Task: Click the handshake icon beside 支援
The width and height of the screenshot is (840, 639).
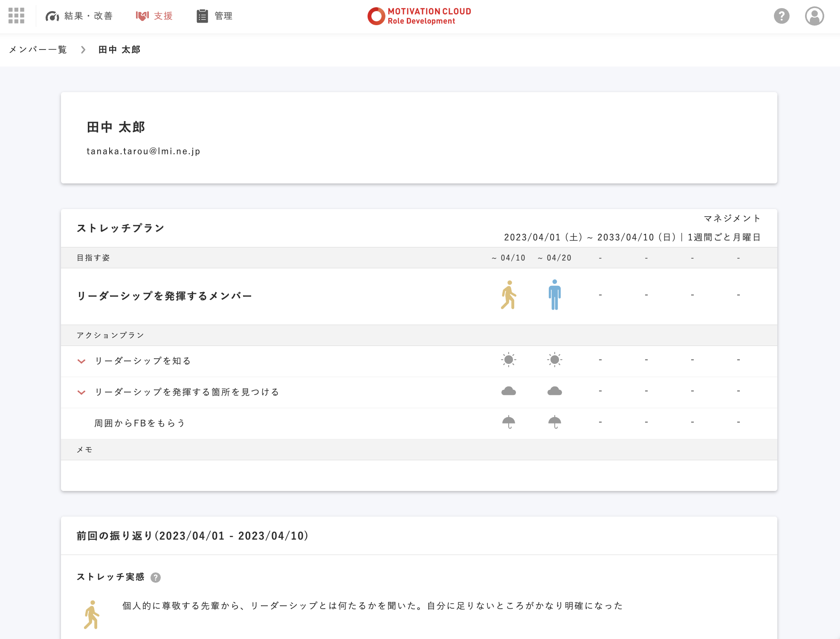Action: pos(142,16)
